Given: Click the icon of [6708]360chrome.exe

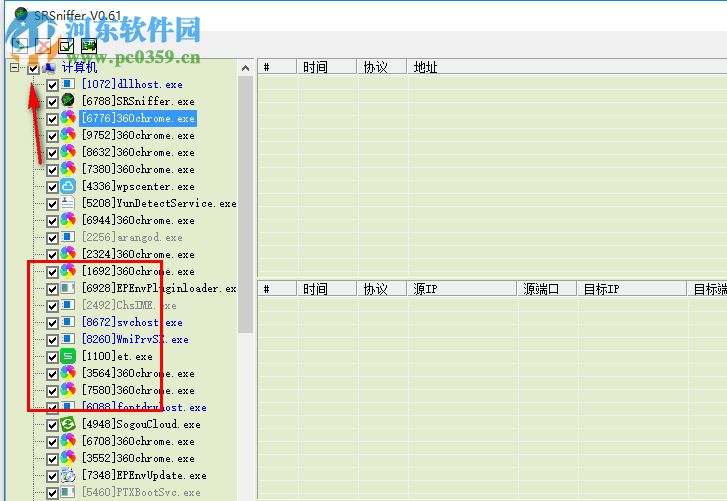Looking at the screenshot, I should [x=68, y=441].
